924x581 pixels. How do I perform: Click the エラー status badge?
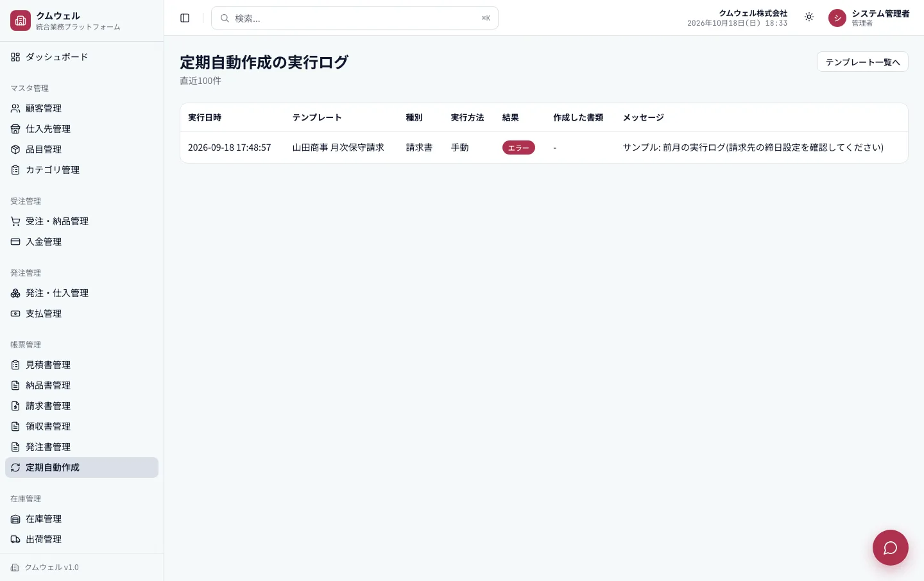pyautogui.click(x=518, y=147)
